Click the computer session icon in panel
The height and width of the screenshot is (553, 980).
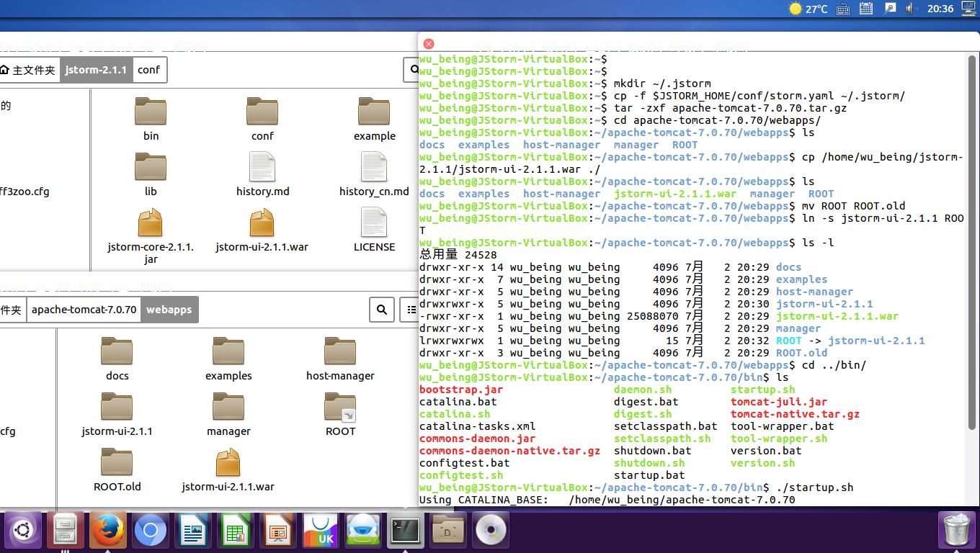pyautogui.click(x=968, y=9)
